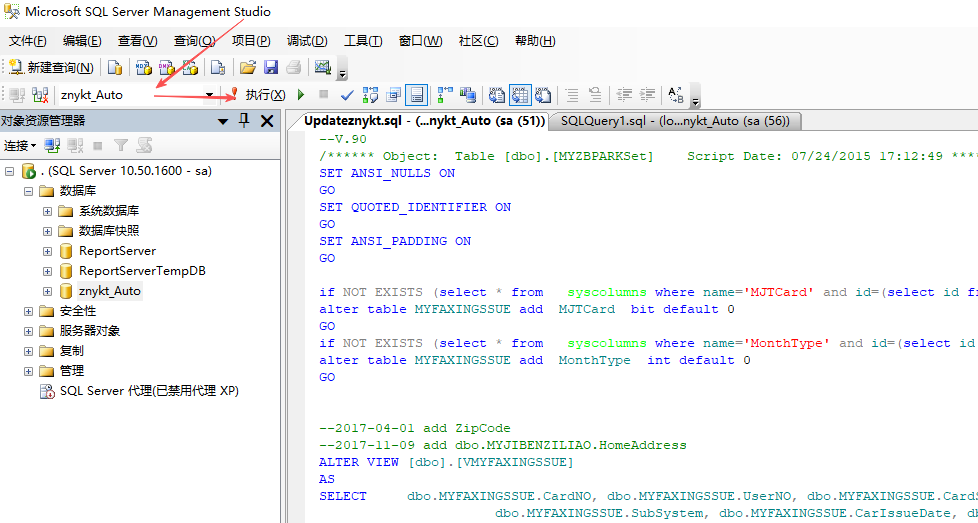Click the Database Engine Query icon
The height and width of the screenshot is (523, 978).
(x=114, y=67)
